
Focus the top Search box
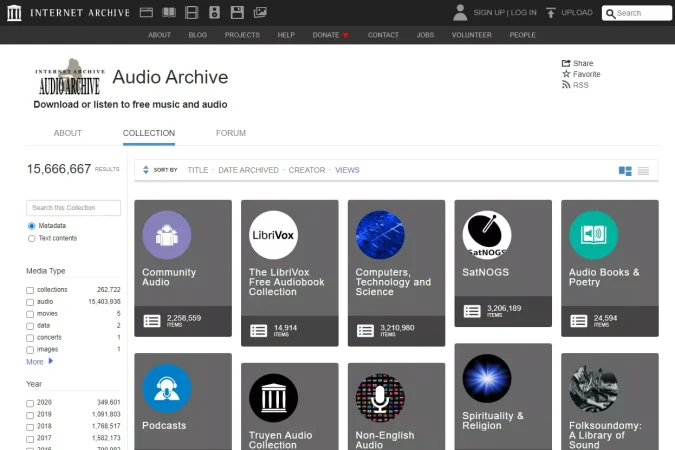coord(637,13)
